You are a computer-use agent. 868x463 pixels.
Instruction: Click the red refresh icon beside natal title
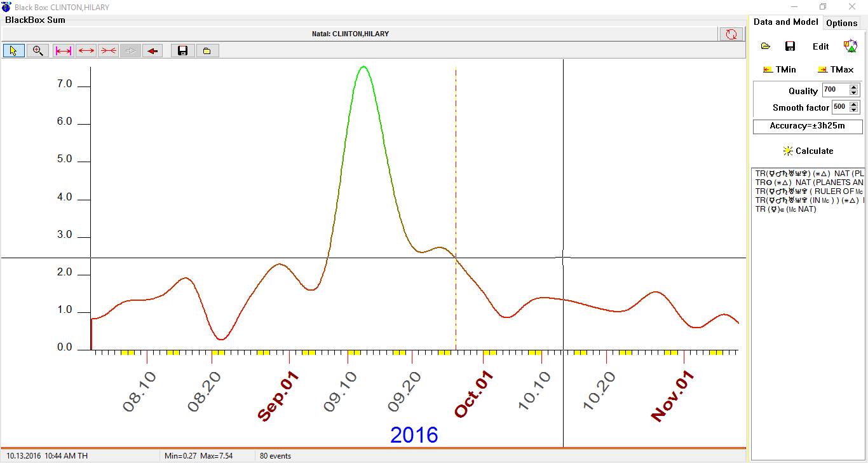point(731,34)
